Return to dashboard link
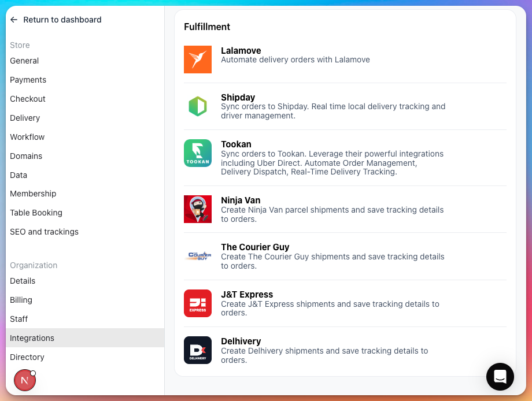Viewport: 532px width, 401px height. 62,20
